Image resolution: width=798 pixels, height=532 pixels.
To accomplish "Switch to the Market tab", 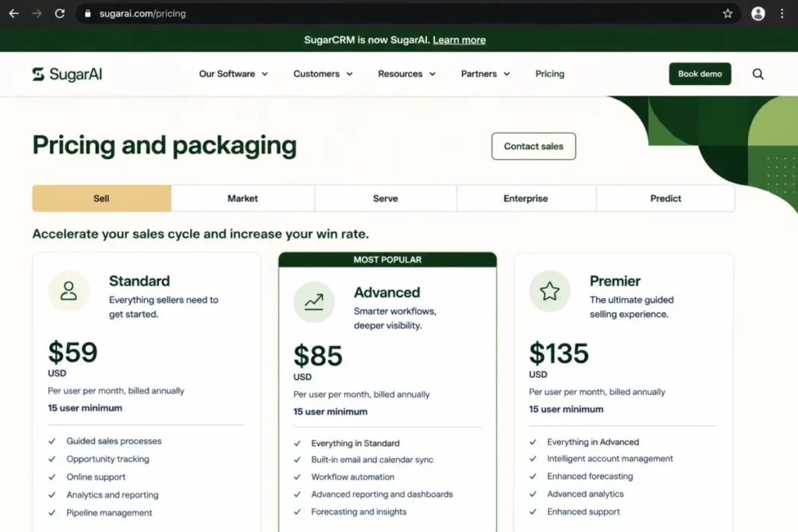I will (243, 199).
